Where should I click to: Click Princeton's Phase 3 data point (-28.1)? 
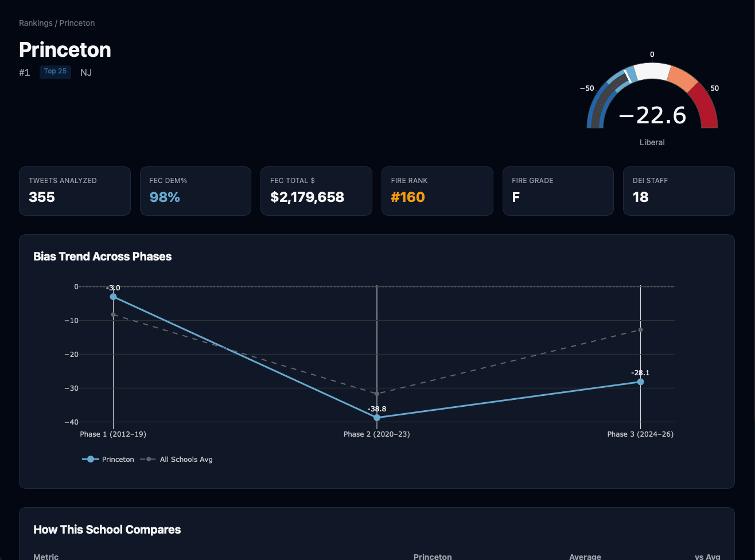(x=640, y=382)
